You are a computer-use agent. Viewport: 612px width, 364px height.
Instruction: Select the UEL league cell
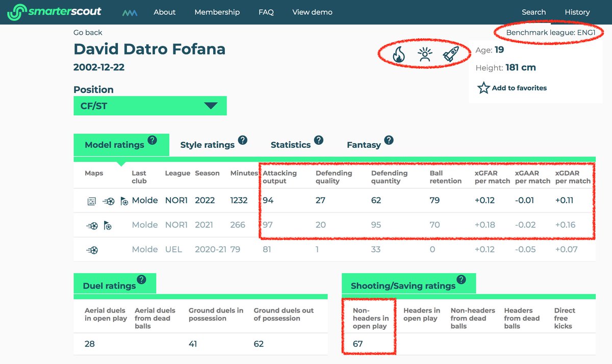coord(173,249)
